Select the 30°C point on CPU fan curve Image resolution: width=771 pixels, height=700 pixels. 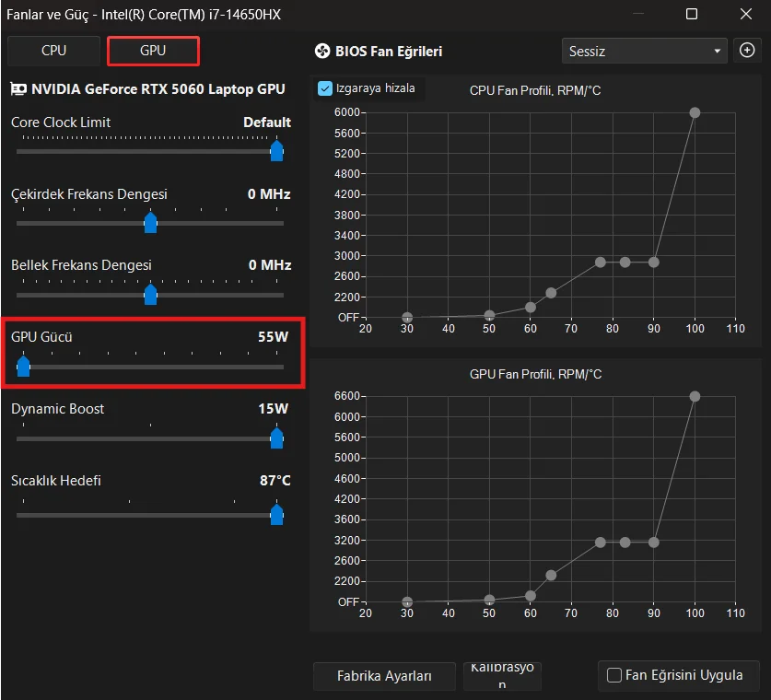point(407,317)
